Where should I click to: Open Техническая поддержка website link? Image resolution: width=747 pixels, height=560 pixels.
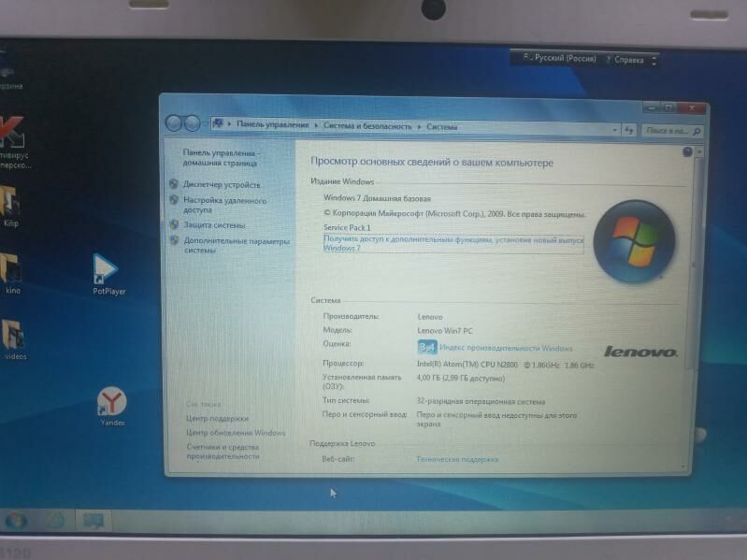coord(457,460)
